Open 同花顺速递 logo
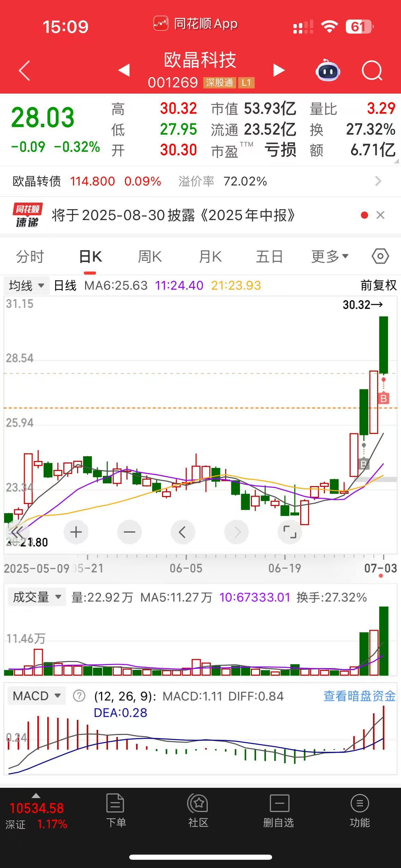 [x=27, y=215]
